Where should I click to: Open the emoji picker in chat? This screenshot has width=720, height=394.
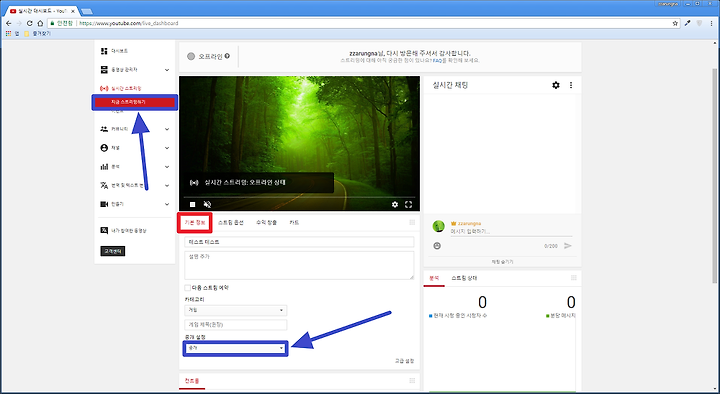[437, 246]
